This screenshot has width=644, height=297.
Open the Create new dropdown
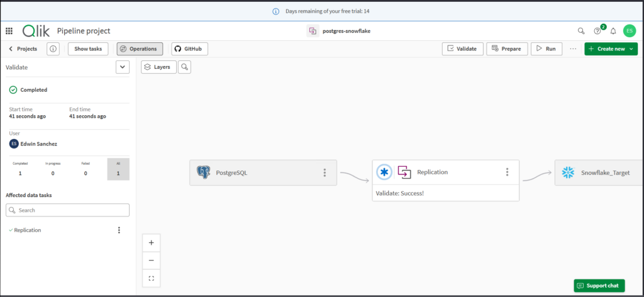pyautogui.click(x=611, y=49)
